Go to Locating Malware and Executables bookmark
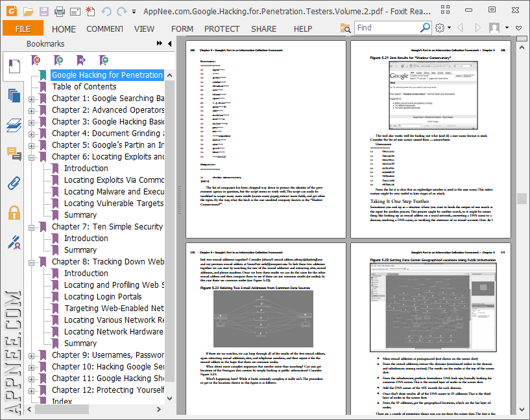This screenshot has width=530, height=420. click(114, 192)
